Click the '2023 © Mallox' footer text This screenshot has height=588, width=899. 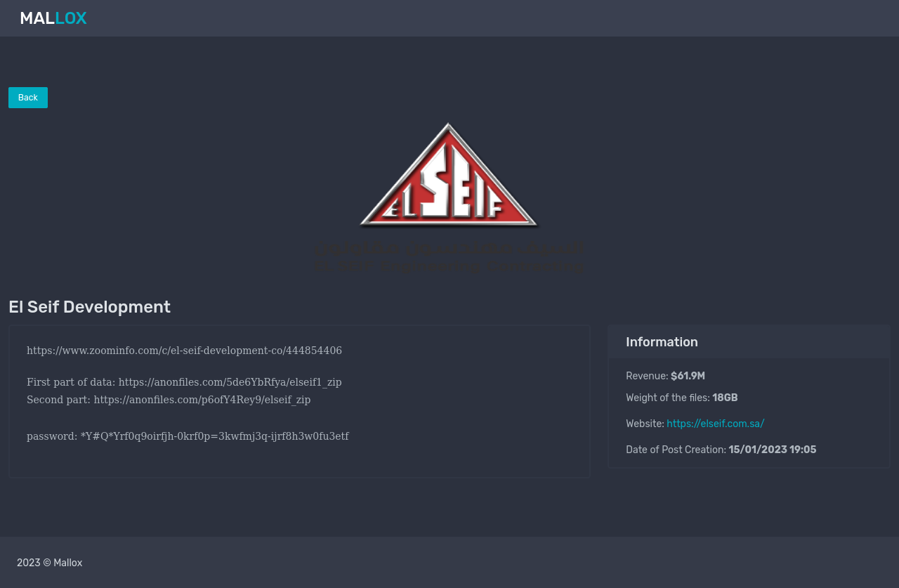(49, 563)
